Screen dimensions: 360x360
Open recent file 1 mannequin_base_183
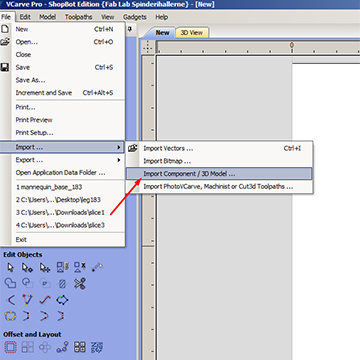(x=62, y=187)
